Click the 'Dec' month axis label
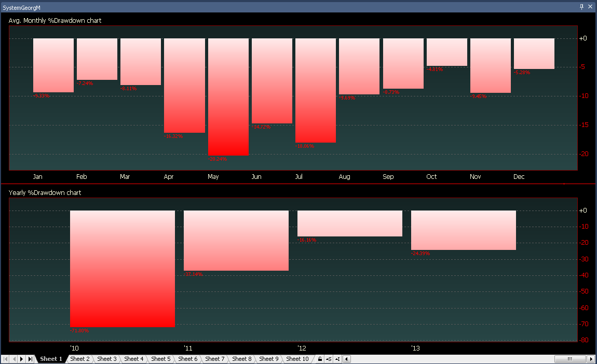Screen dimensions: 597x364 pyautogui.click(x=519, y=176)
